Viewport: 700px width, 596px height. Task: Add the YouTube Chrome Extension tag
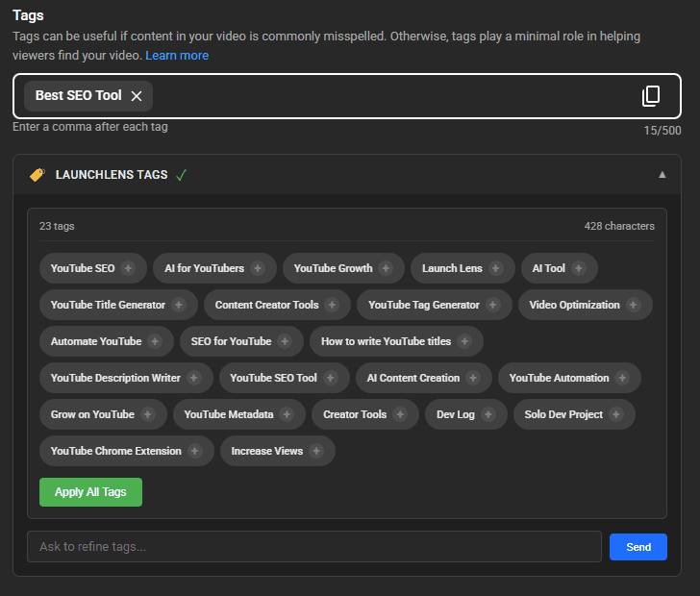point(194,452)
